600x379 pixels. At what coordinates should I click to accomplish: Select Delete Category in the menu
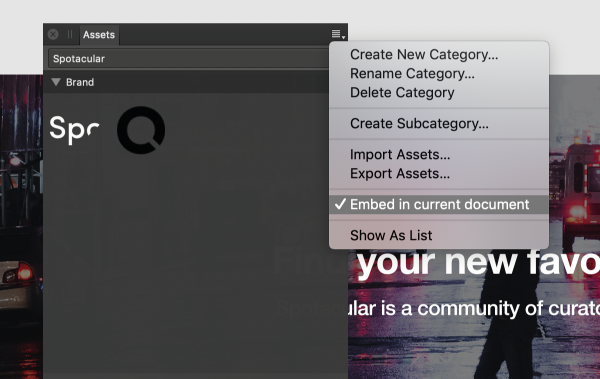click(402, 92)
